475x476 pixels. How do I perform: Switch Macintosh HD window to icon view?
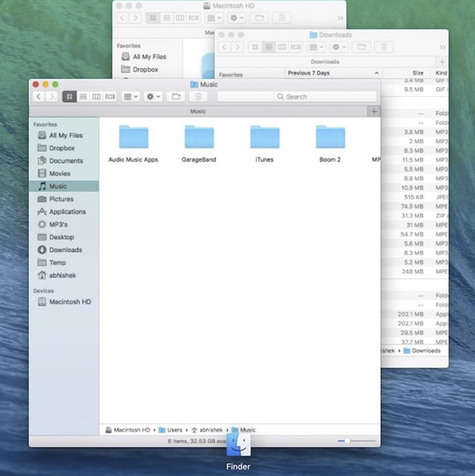pyautogui.click(x=153, y=18)
